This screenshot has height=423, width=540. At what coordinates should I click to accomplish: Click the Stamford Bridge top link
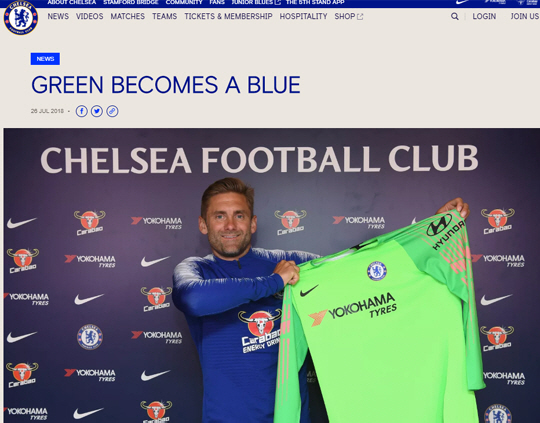131,2
